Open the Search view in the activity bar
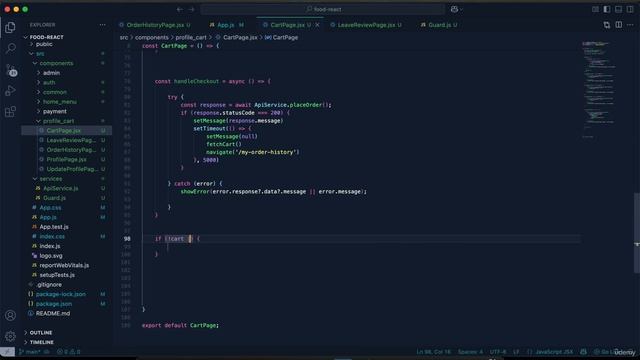 [x=10, y=49]
